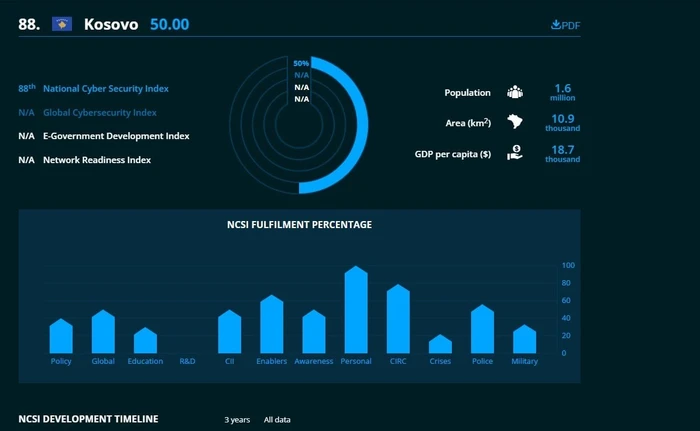Click the Area map icon
This screenshot has height=431, width=700.
[x=515, y=121]
